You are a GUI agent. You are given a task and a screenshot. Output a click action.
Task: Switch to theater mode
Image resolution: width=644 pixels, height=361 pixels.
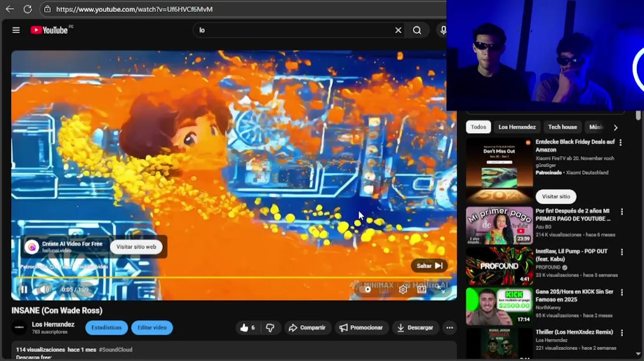(422, 289)
